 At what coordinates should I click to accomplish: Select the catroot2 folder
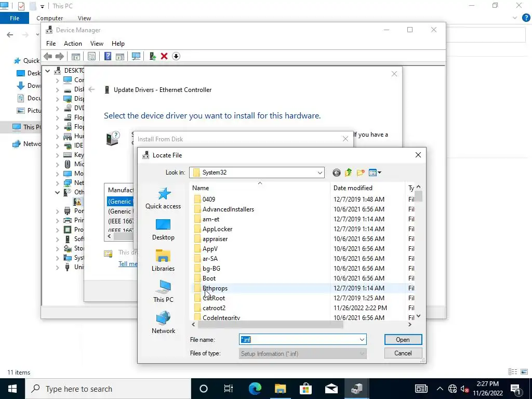tap(214, 308)
